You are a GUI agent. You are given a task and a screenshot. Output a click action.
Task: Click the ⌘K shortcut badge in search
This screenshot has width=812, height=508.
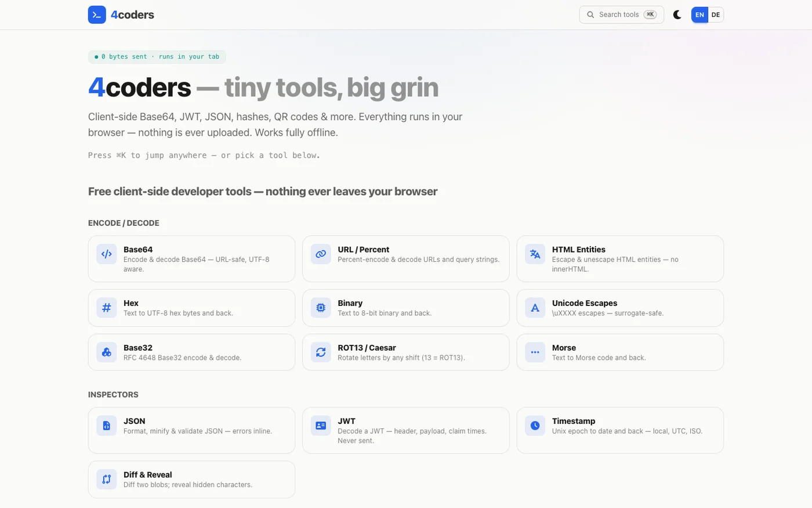[650, 15]
